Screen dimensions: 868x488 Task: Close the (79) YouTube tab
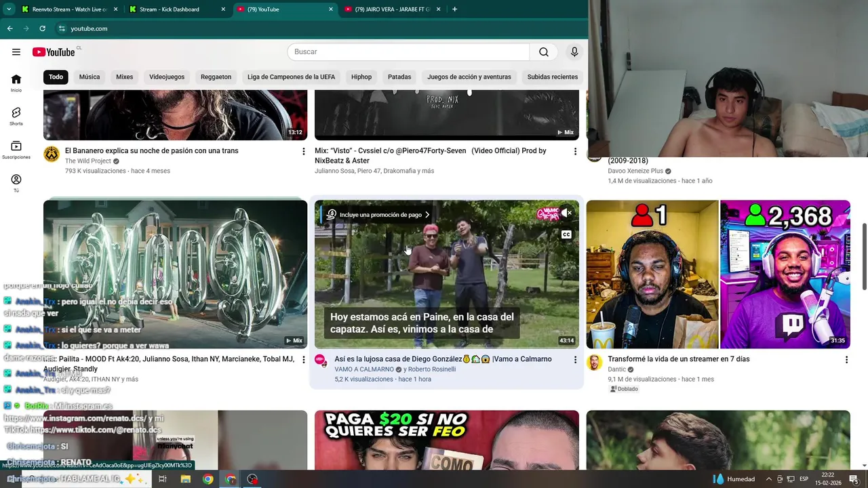coord(331,9)
